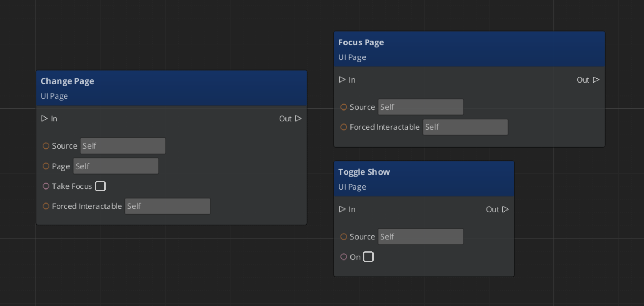Click the Forced Interactable pin on Focus Page
The width and height of the screenshot is (644, 306).
click(344, 127)
